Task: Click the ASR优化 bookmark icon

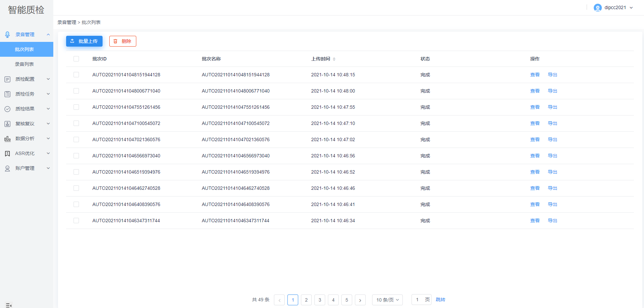Action: [7, 154]
